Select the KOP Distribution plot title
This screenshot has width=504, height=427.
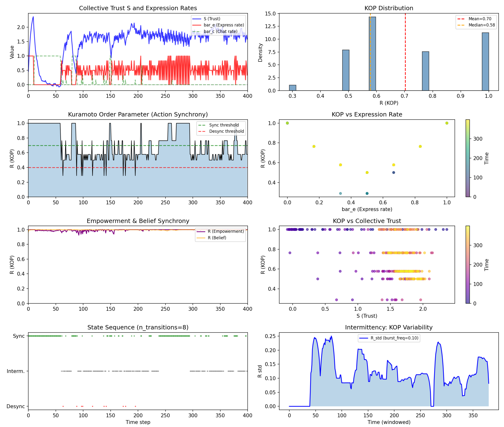coord(388,8)
